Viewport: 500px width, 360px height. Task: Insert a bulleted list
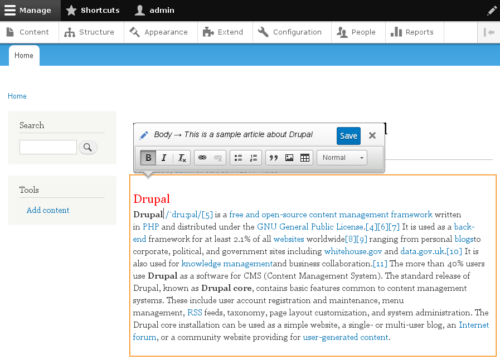point(238,158)
